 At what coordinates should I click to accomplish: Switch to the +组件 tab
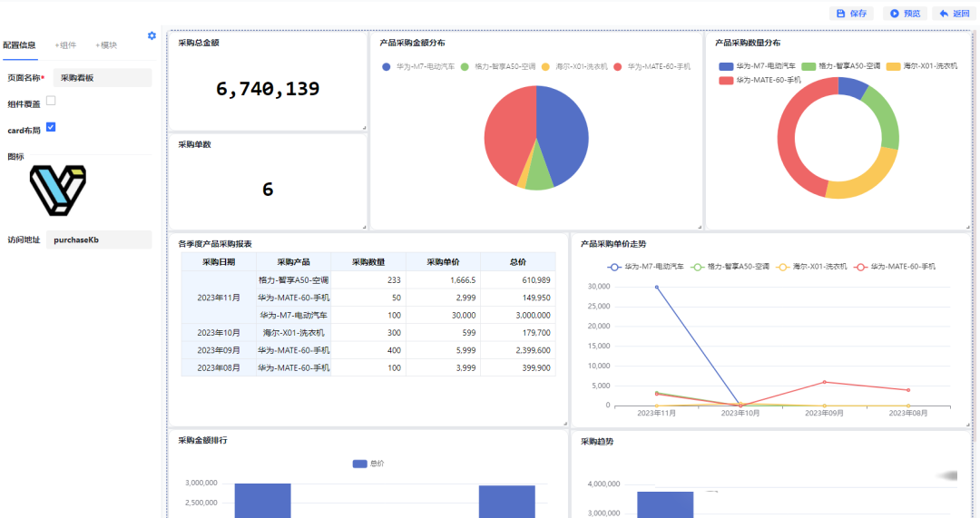(x=65, y=44)
